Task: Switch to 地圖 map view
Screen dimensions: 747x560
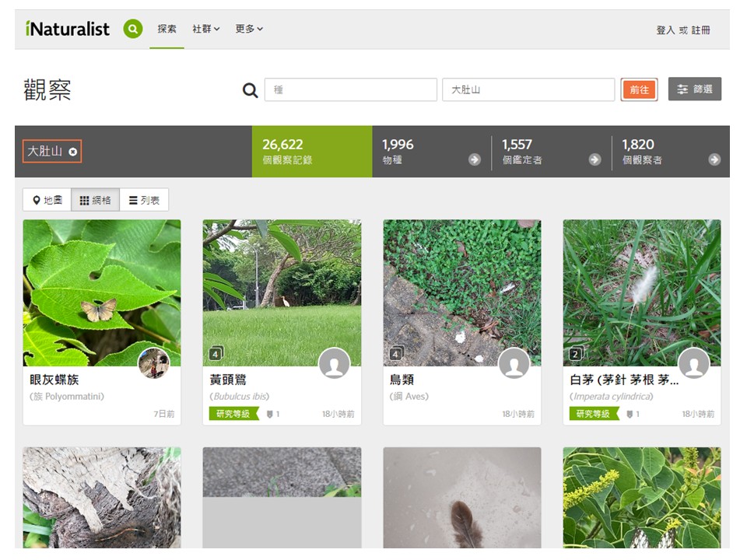Action: tap(47, 200)
